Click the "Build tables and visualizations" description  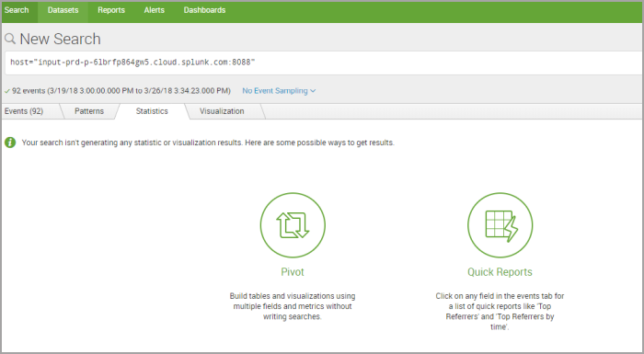293,306
